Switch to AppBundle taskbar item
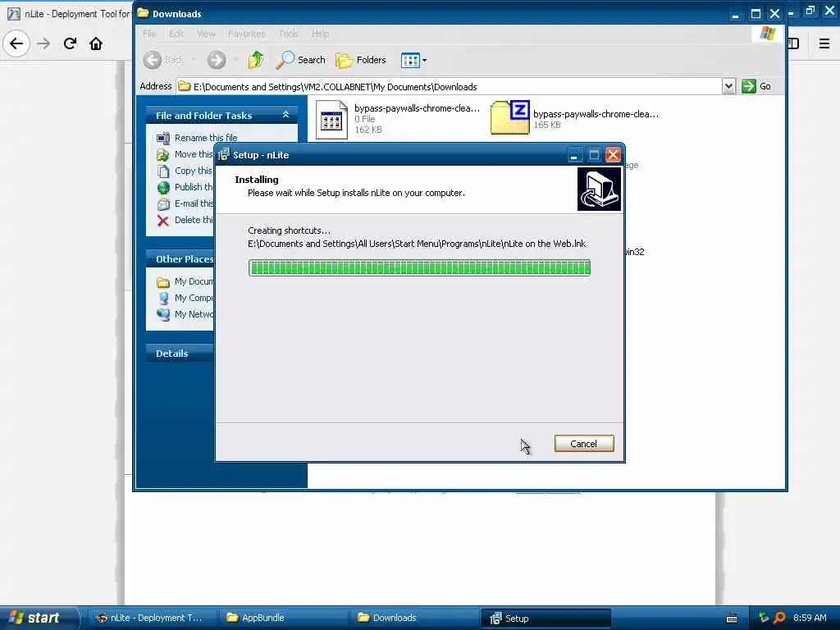The image size is (840, 630). (283, 618)
